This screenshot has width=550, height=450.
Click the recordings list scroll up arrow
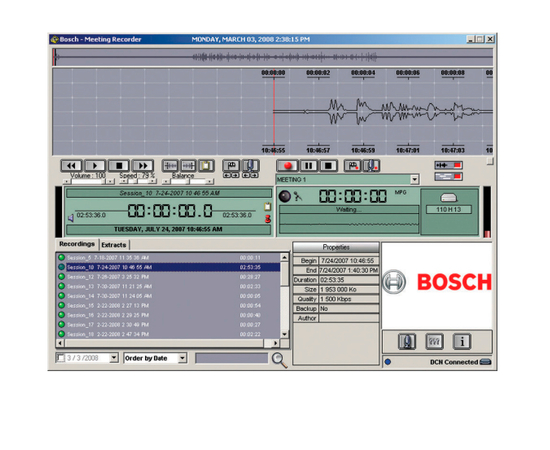click(284, 257)
